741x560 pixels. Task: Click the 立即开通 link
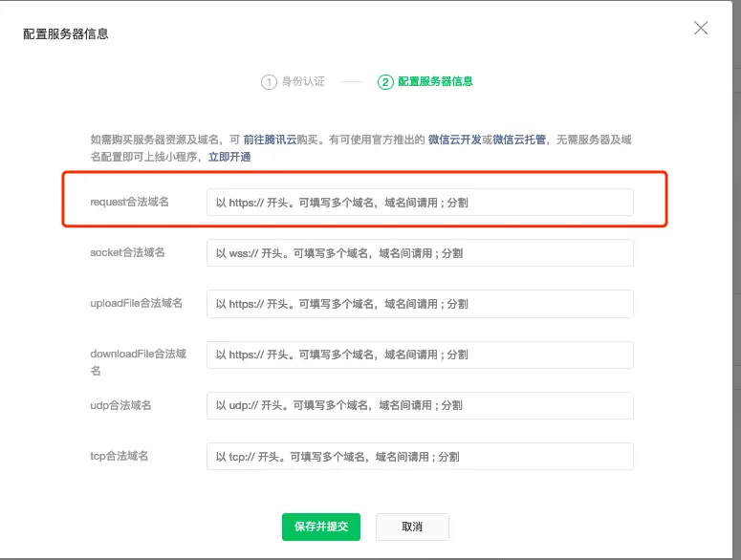click(x=229, y=157)
